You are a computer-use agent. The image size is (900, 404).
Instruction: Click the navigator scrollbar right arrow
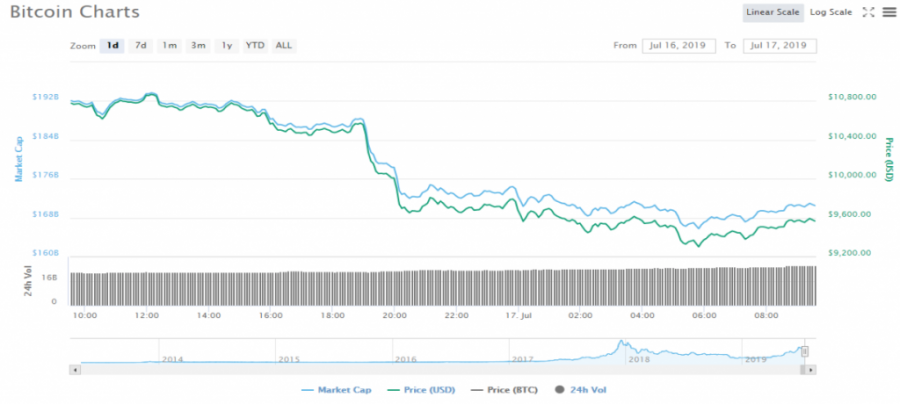click(810, 370)
